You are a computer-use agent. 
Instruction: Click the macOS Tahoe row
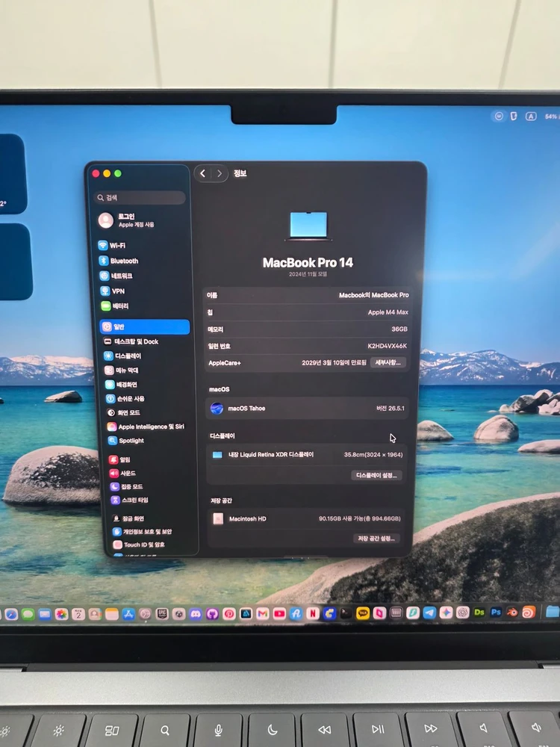pos(307,409)
